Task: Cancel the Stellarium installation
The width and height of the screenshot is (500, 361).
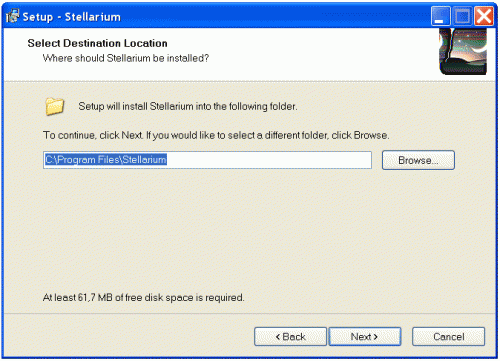Action: pos(449,337)
